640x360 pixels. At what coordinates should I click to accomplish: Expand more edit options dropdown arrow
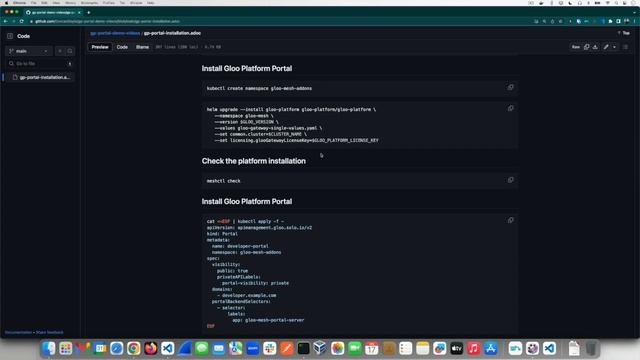614,47
